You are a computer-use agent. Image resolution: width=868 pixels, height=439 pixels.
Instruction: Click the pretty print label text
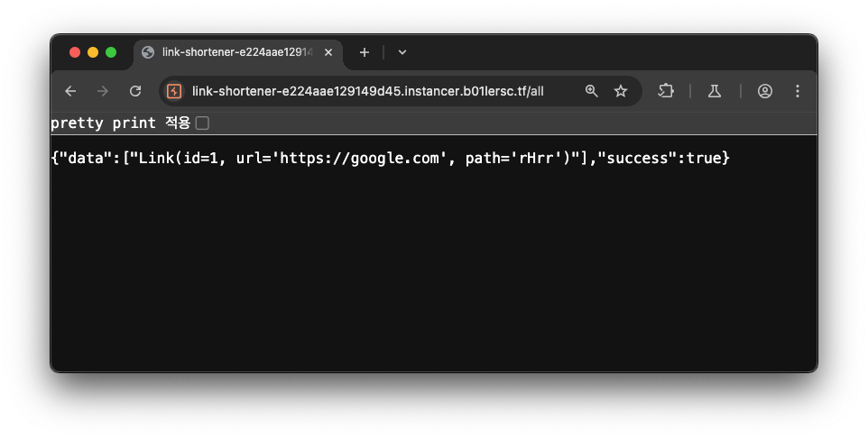pyautogui.click(x=120, y=123)
